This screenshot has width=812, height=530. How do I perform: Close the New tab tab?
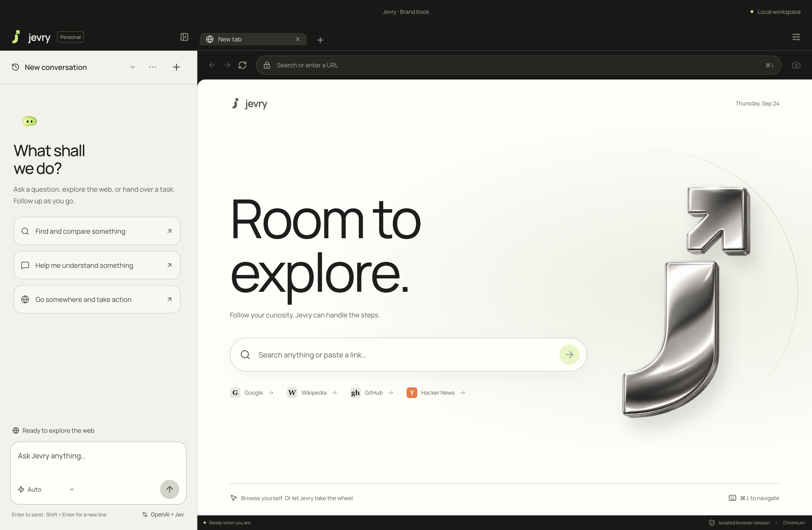pos(298,39)
